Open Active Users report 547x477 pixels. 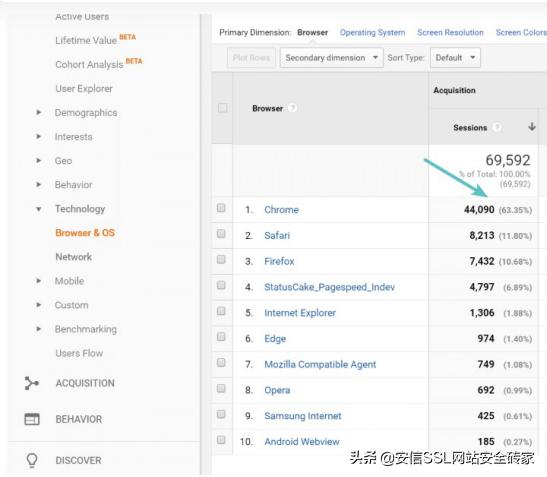click(x=82, y=16)
